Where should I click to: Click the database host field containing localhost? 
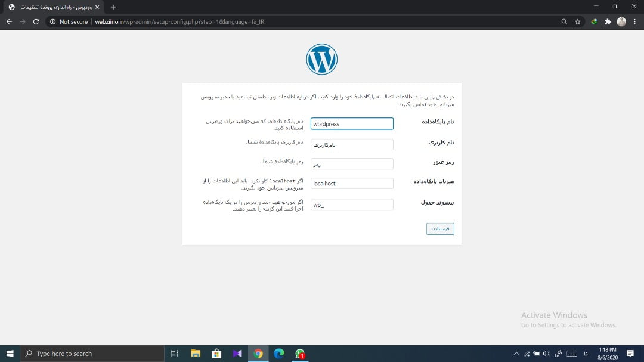pos(352,183)
